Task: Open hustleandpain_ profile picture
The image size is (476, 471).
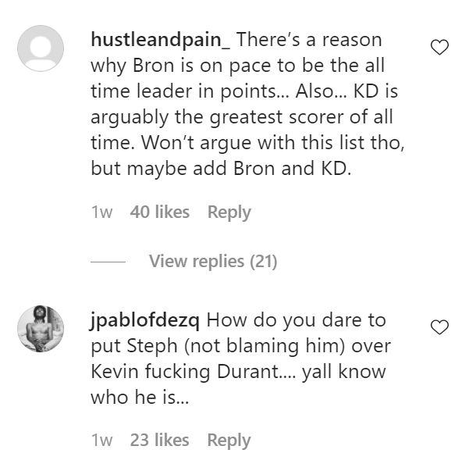Action: pos(41,48)
